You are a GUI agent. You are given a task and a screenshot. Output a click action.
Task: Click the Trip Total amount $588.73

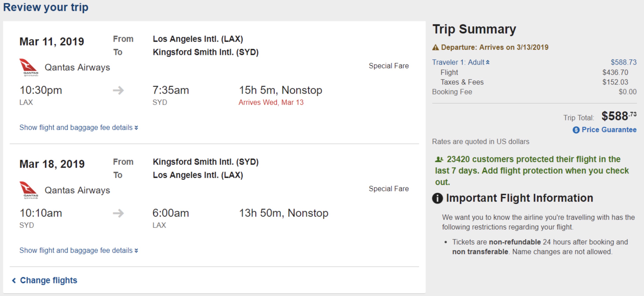[x=618, y=116]
